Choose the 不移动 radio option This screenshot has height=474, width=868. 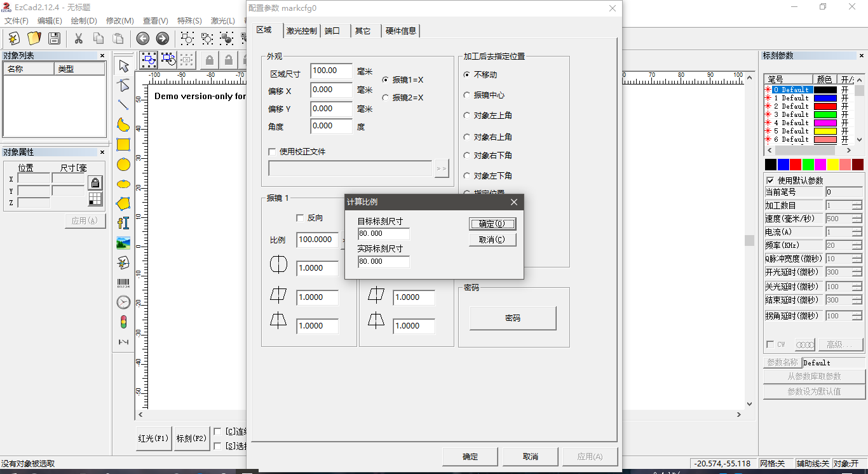point(467,75)
